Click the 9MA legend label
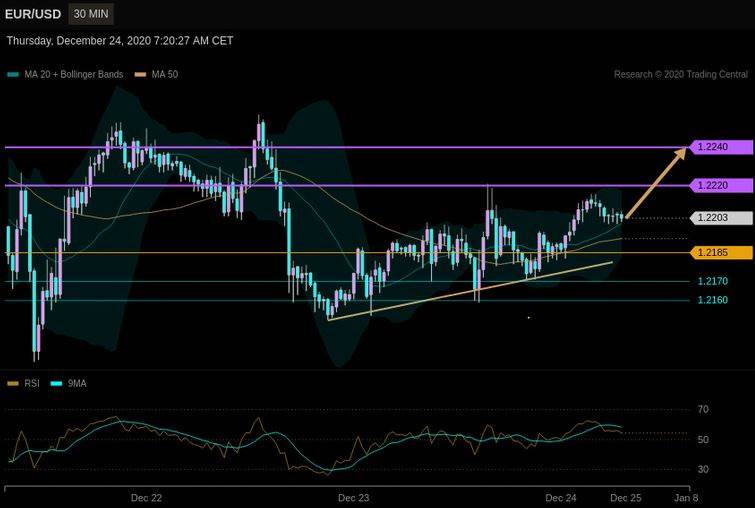 (77, 384)
